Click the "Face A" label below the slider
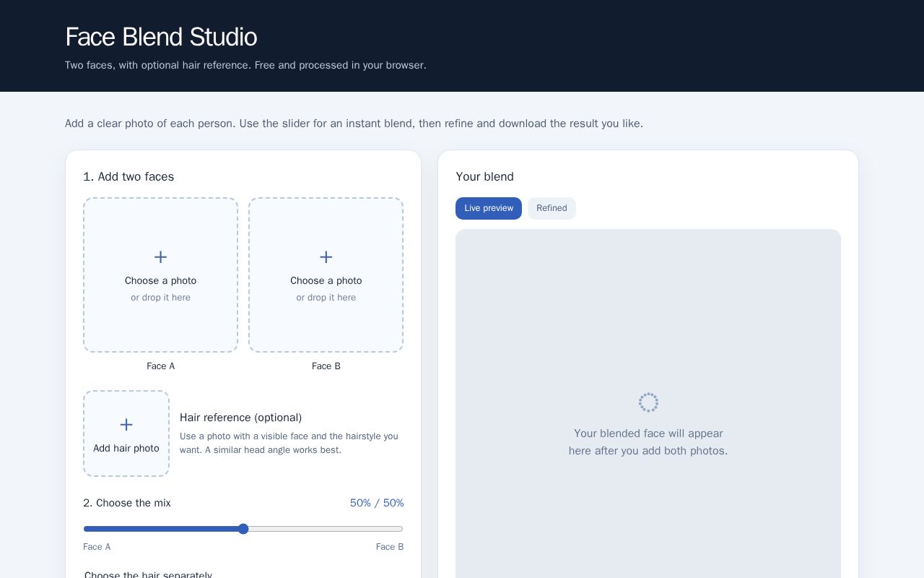 coord(97,547)
